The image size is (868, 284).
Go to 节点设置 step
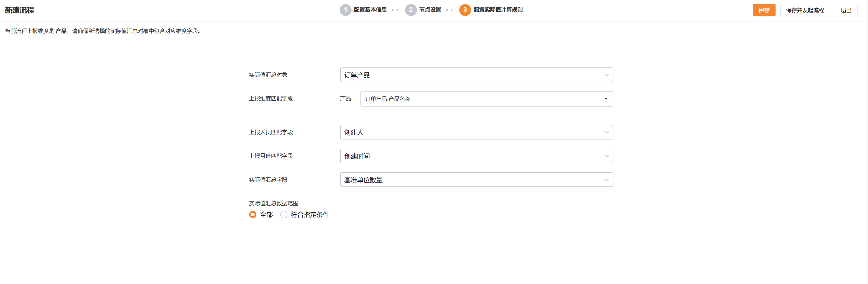[x=430, y=10]
